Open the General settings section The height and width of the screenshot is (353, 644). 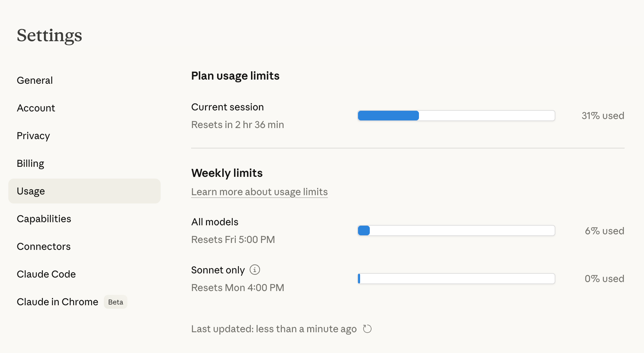point(35,80)
